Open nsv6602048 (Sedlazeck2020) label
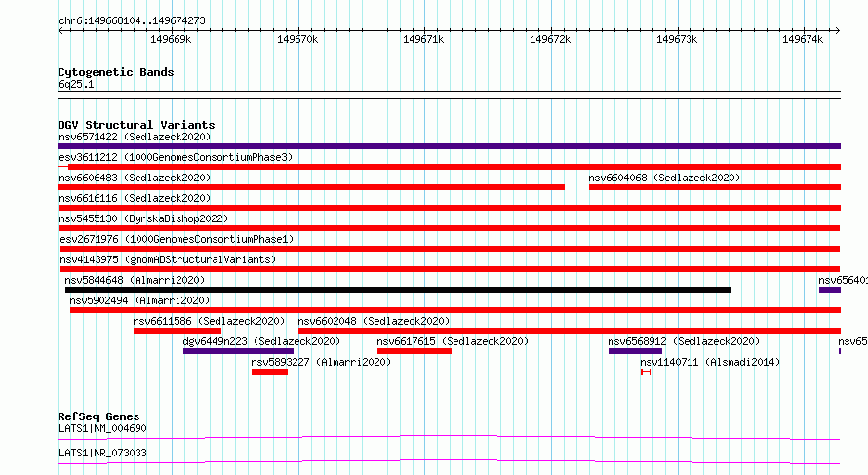The width and height of the screenshot is (868, 475). pyautogui.click(x=374, y=321)
